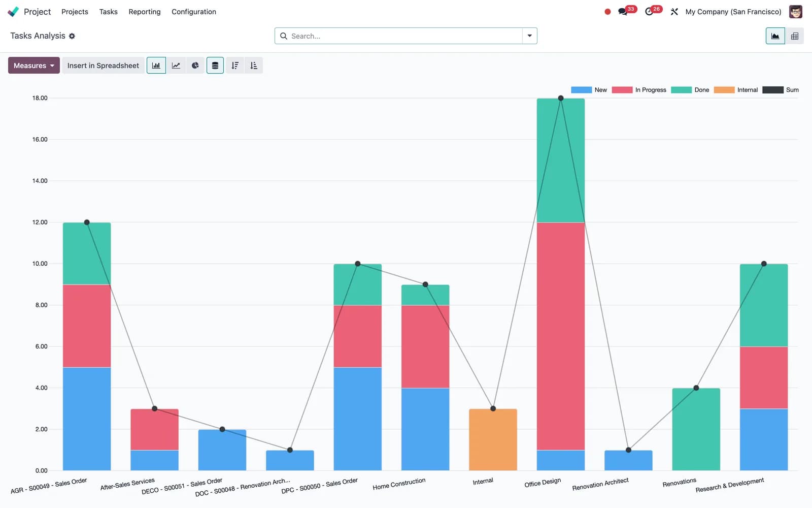
Task: Click the Tasks Analysis heading
Action: pos(38,36)
